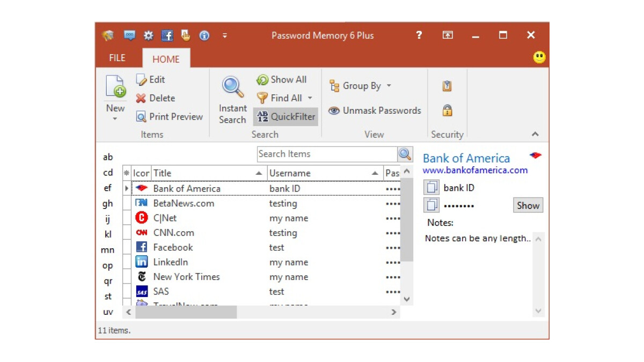644x362 pixels.
Task: Sort by the Username column header
Action: tap(325, 173)
